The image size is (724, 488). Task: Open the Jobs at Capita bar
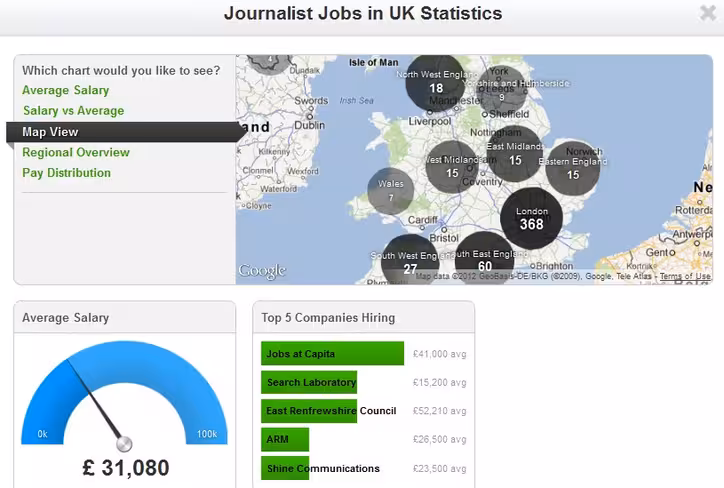332,354
